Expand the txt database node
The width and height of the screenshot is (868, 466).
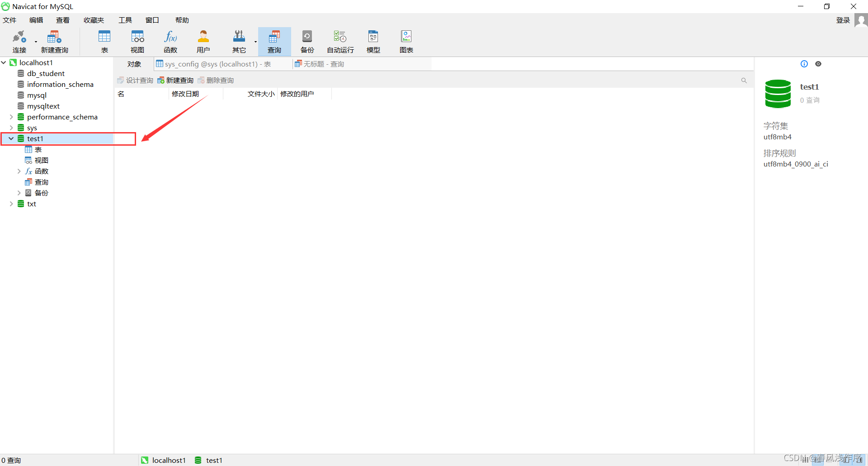point(11,204)
